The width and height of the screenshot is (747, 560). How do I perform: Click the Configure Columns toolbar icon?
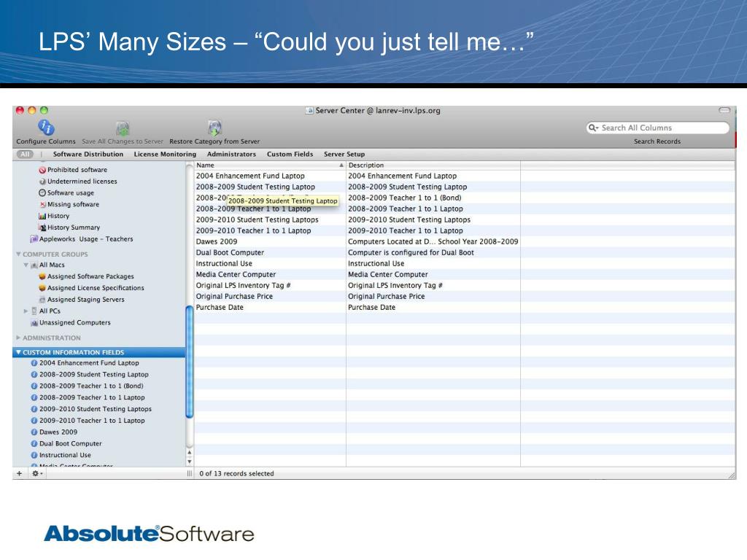[x=46, y=128]
